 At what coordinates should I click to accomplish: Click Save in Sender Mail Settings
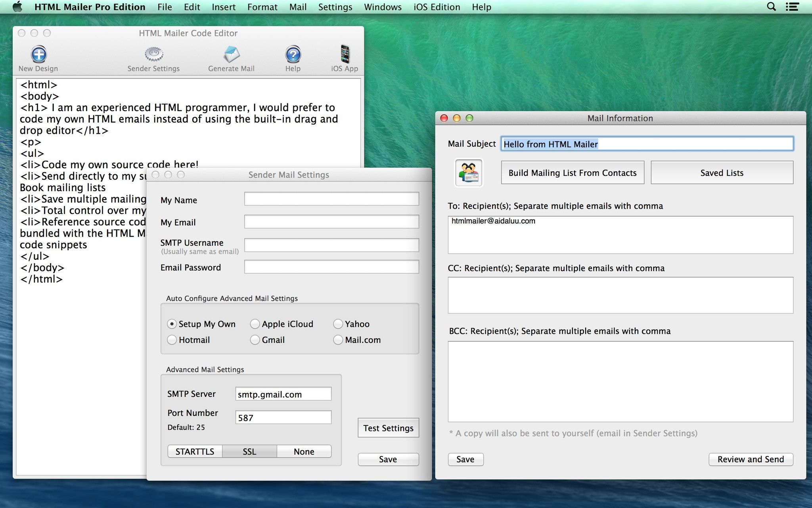point(388,459)
